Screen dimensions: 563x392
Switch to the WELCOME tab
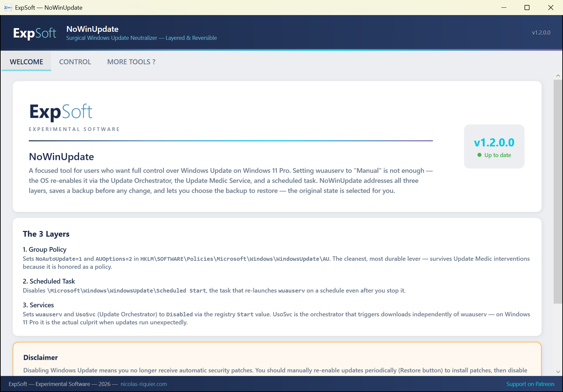[x=26, y=62]
